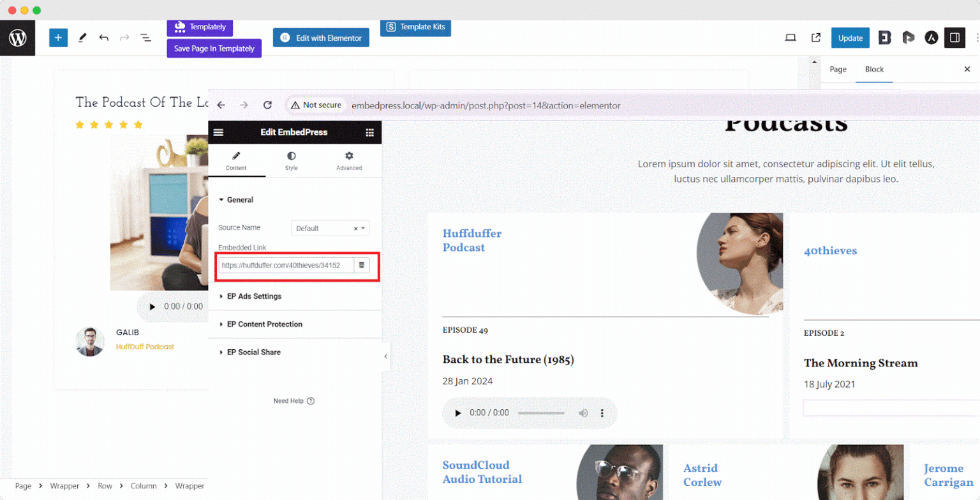Screen dimensions: 980x500
Task: Switch to the Block tab
Action: coord(875,69)
